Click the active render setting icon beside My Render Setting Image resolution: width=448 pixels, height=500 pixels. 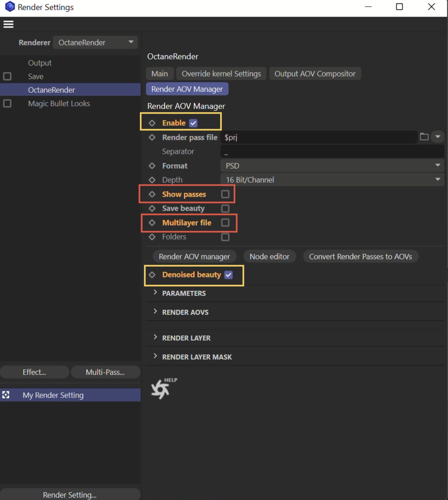pyautogui.click(x=6, y=395)
